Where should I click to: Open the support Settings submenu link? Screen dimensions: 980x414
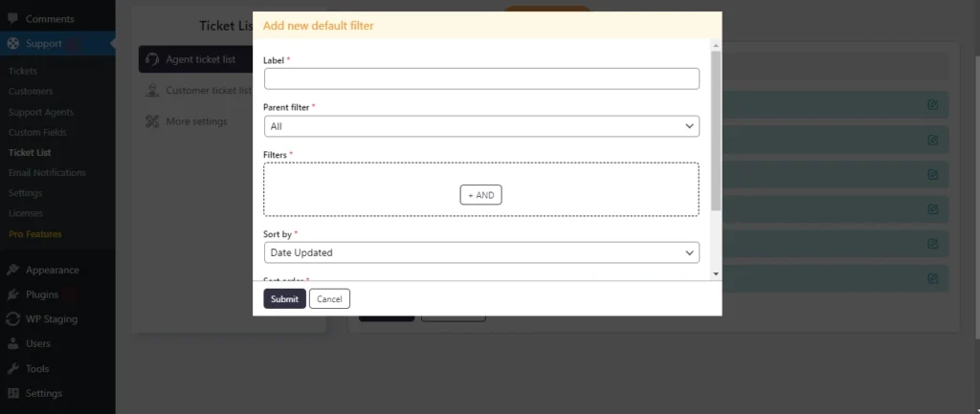(x=26, y=193)
